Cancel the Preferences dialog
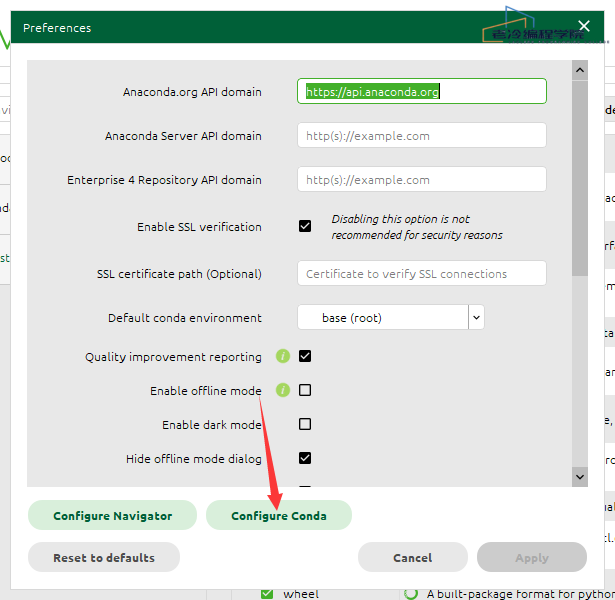This screenshot has height=600, width=615. point(413,557)
